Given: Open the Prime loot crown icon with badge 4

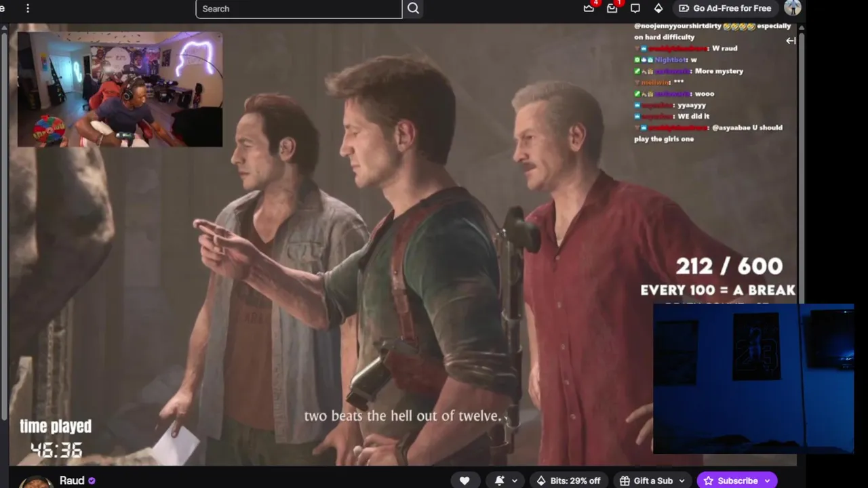Looking at the screenshot, I should point(589,8).
